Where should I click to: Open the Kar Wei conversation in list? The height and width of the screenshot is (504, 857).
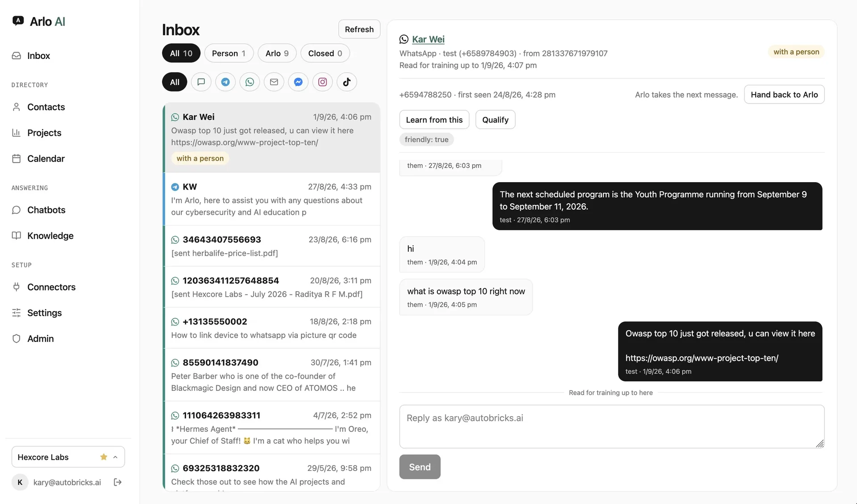271,137
